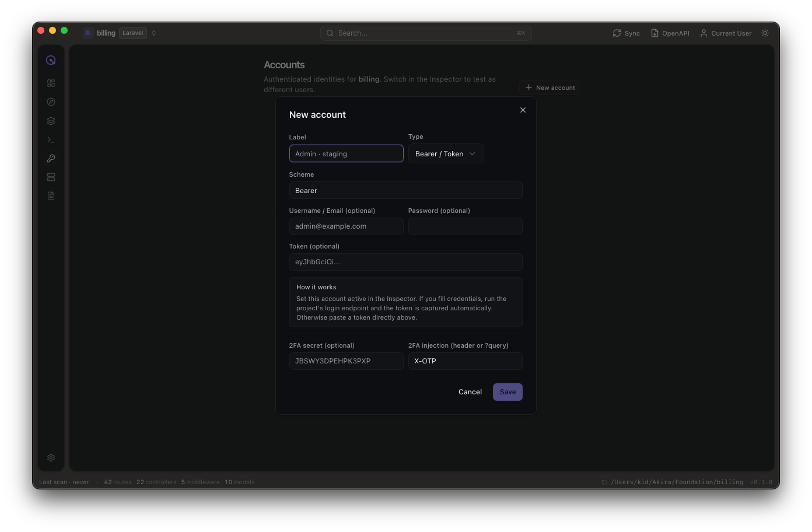Click the billing project badge icon

(88, 33)
